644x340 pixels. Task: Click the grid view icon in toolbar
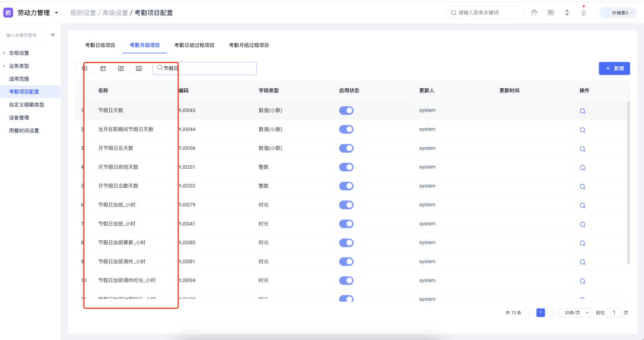point(121,69)
